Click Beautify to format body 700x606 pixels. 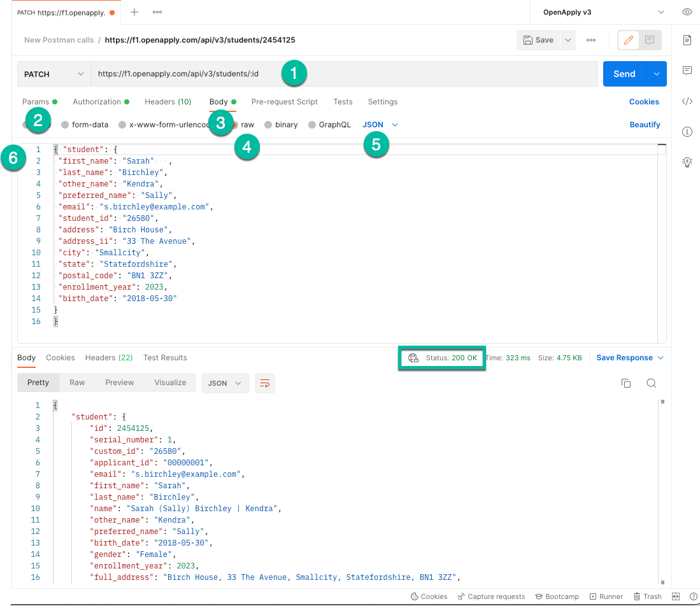tap(645, 125)
